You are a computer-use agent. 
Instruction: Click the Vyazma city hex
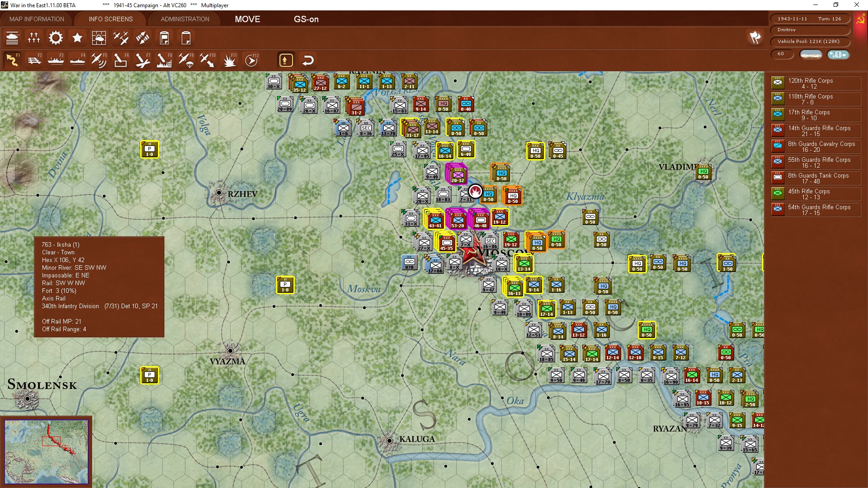(230, 351)
